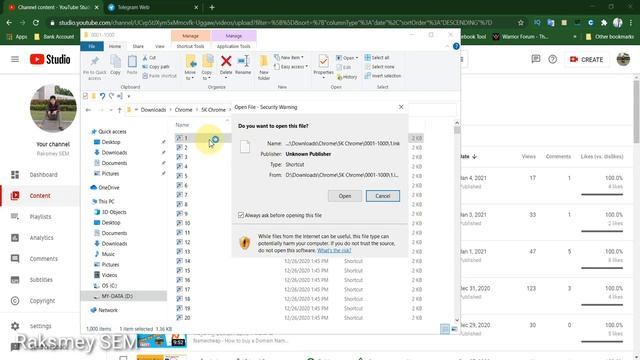Open the Bank Account bookmark
The height and width of the screenshot is (360, 640).
tap(54, 37)
